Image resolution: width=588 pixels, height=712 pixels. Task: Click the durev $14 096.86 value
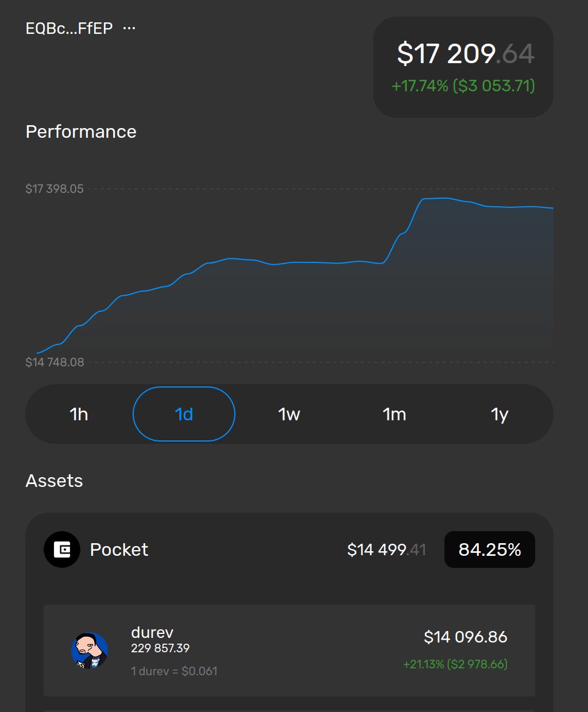465,637
